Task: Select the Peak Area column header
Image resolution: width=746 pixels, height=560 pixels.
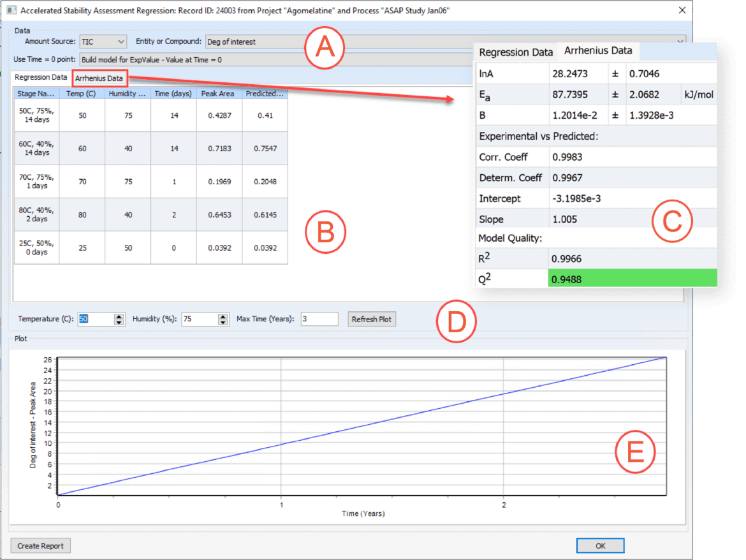Action: (219, 93)
